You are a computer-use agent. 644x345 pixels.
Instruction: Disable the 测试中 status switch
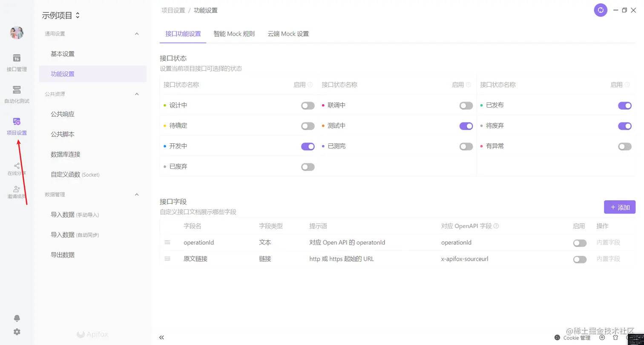(x=466, y=126)
